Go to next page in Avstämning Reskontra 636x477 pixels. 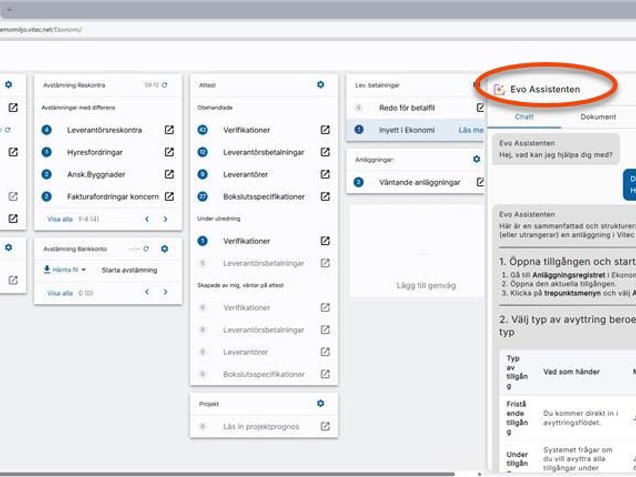click(x=165, y=218)
